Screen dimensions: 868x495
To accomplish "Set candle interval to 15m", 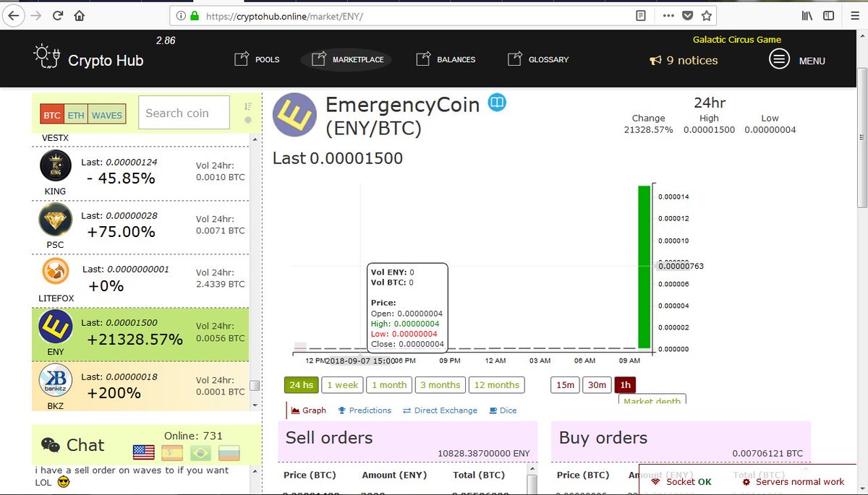I will point(566,385).
